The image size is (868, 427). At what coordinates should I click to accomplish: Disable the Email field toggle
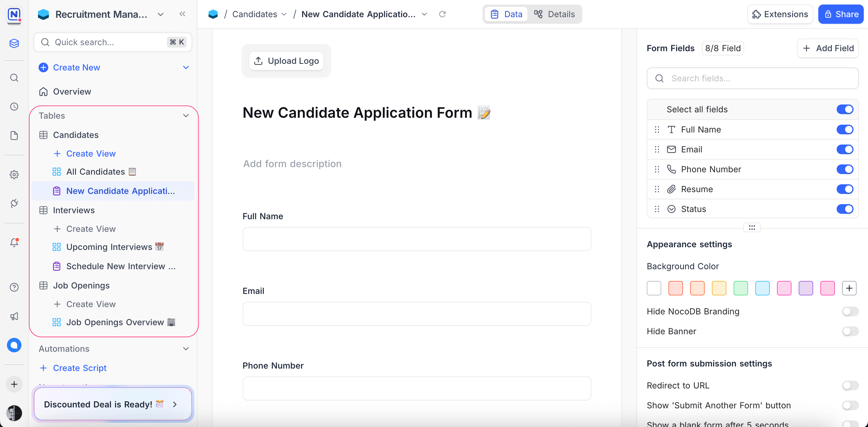tap(844, 150)
